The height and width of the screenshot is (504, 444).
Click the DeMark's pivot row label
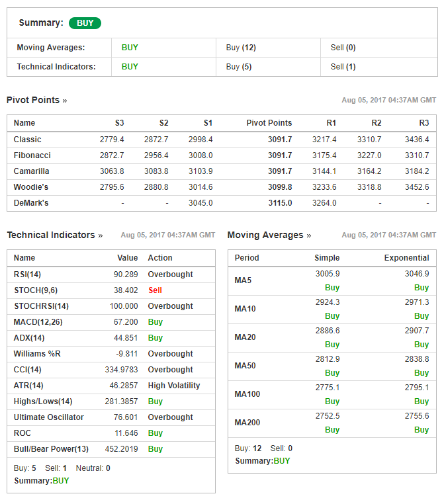tap(31, 203)
